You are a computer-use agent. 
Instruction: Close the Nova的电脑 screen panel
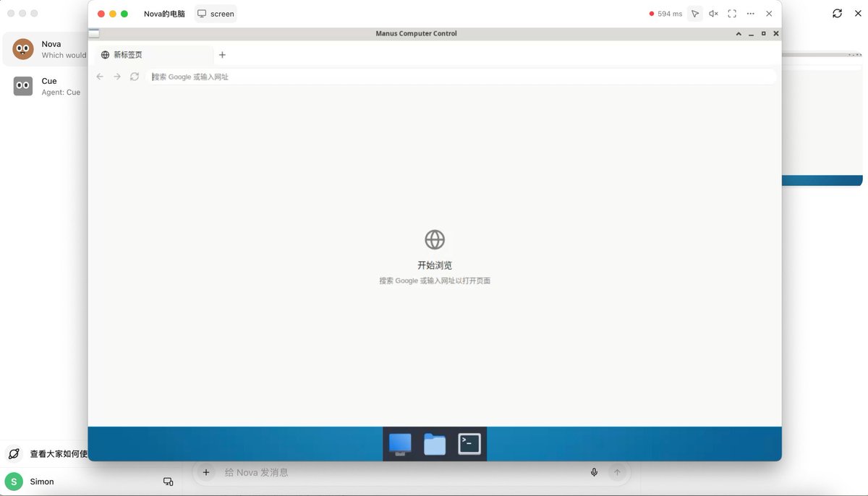pyautogui.click(x=769, y=14)
